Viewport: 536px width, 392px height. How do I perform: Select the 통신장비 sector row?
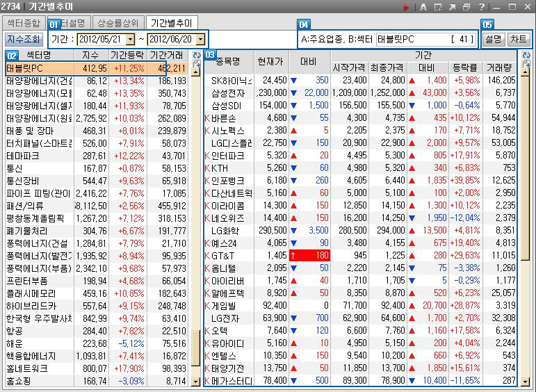click(97, 181)
